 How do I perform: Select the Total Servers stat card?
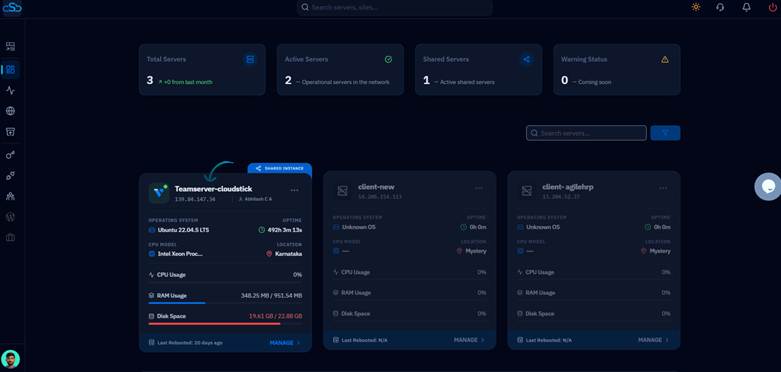tap(202, 69)
